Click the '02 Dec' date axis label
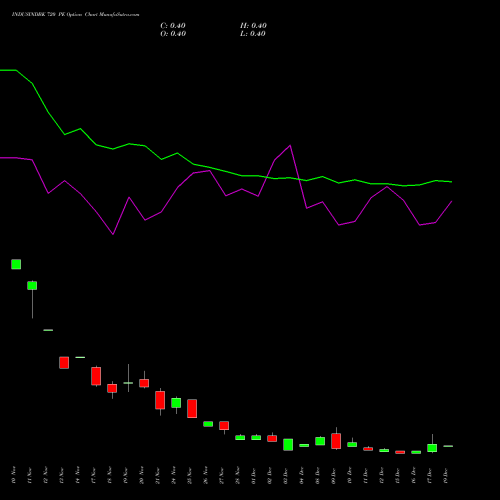The width and height of the screenshot is (500, 500). (270, 475)
